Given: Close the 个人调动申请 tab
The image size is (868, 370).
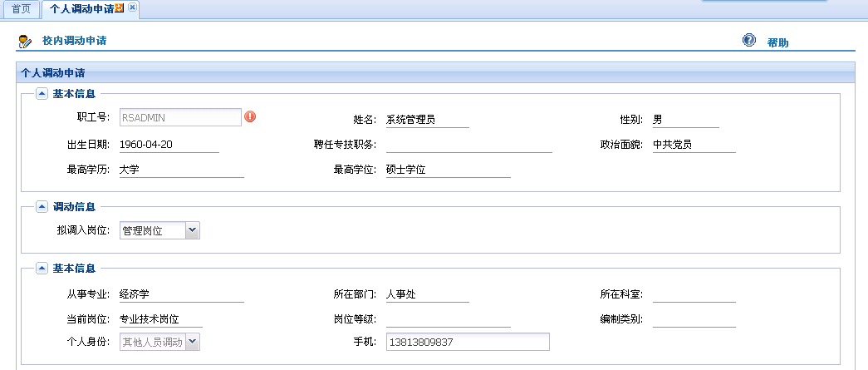Looking at the screenshot, I should pyautogui.click(x=132, y=8).
